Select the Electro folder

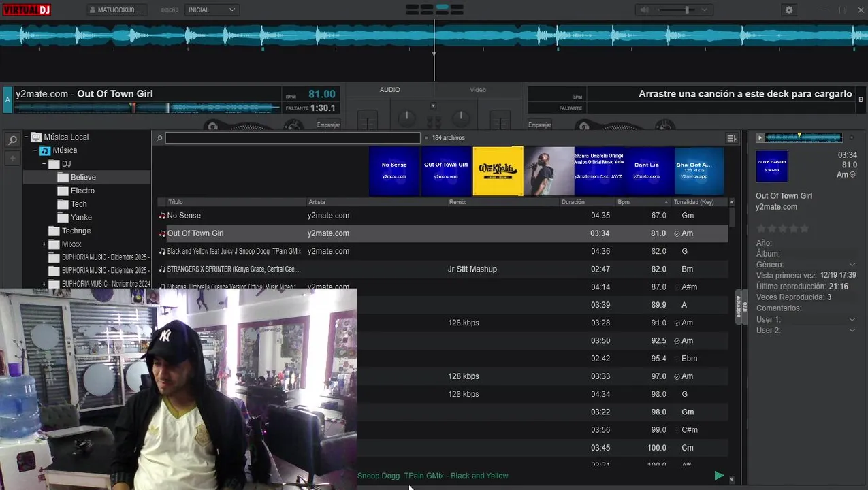tap(82, 191)
